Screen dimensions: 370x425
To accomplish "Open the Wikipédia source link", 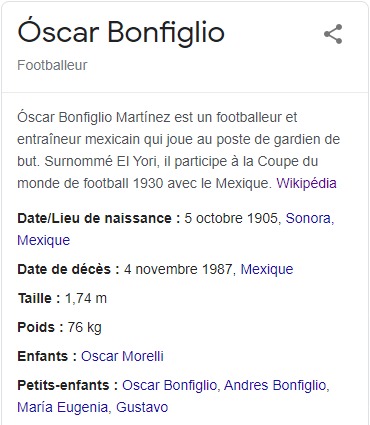I will [306, 183].
